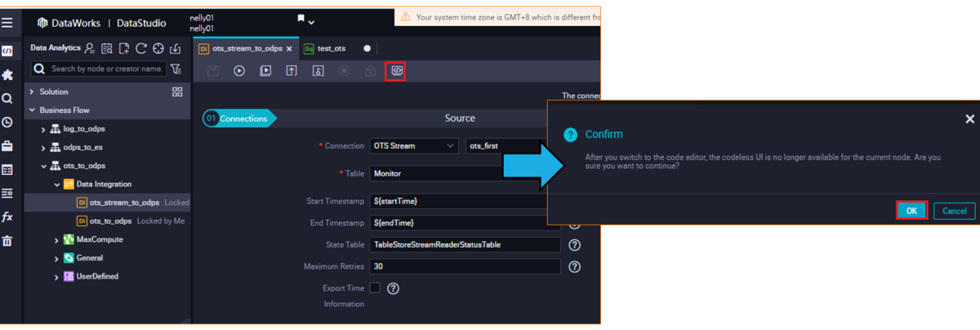Click the filter funnel beside the search box
Screen dimensions: 980x330
[x=176, y=69]
